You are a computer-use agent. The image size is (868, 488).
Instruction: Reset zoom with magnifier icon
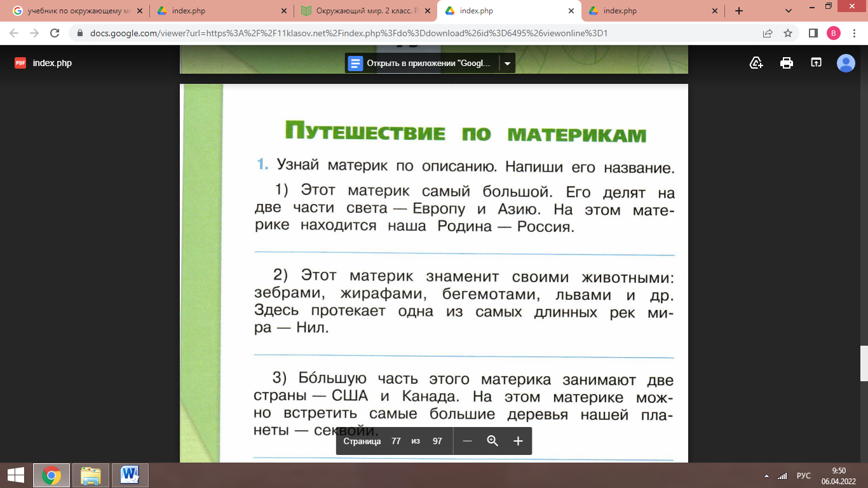pyautogui.click(x=492, y=441)
